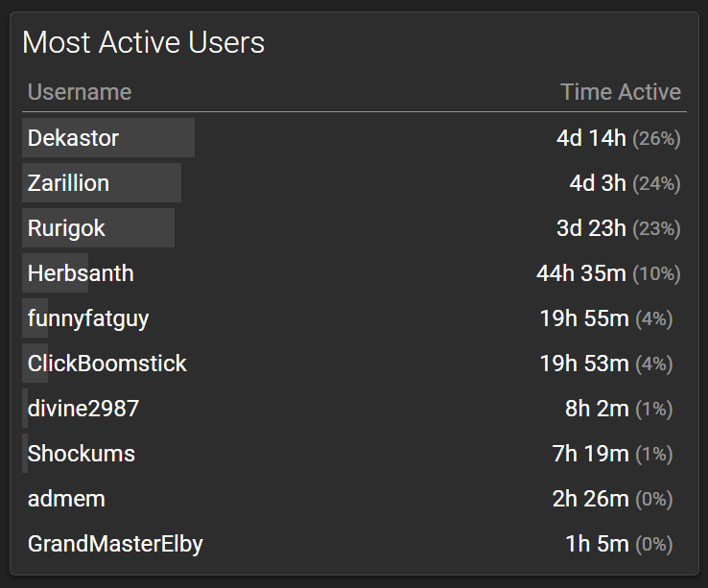This screenshot has height=588, width=708.
Task: Click the 44h 35m time value
Action: pos(580,273)
